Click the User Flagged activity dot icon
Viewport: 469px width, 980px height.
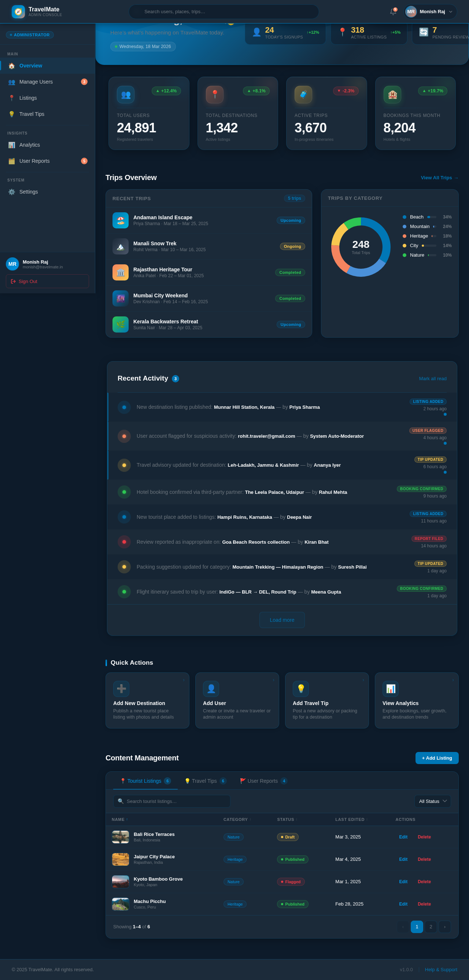[x=124, y=436]
